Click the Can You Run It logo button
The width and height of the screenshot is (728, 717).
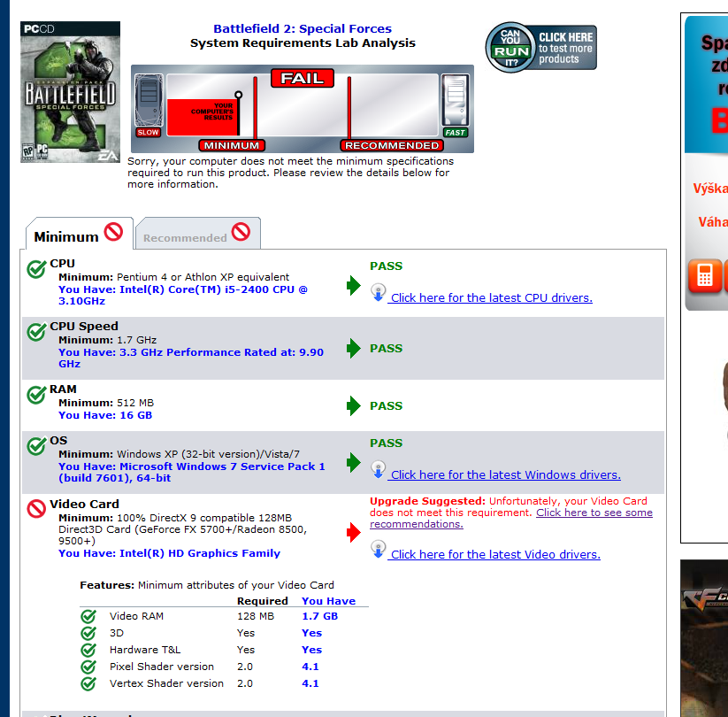540,48
